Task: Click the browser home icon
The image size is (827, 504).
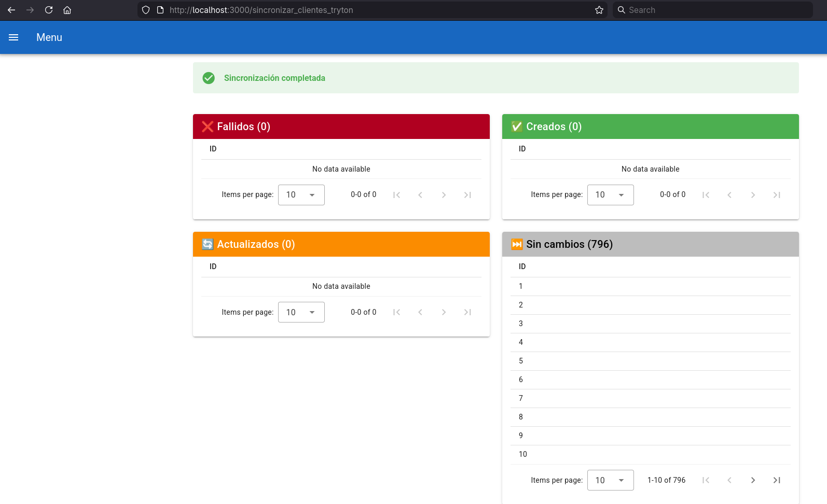Action: tap(67, 10)
